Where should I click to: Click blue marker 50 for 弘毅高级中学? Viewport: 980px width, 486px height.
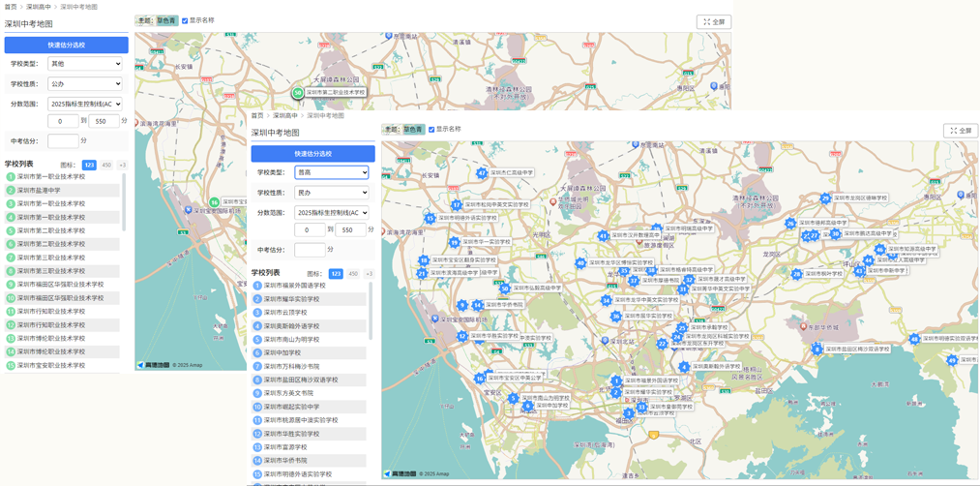click(505, 289)
